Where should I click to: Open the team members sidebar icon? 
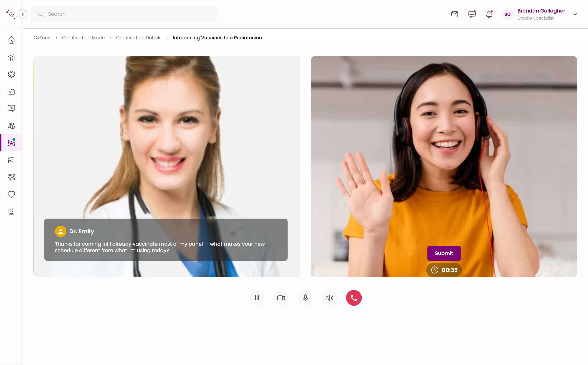(11, 126)
